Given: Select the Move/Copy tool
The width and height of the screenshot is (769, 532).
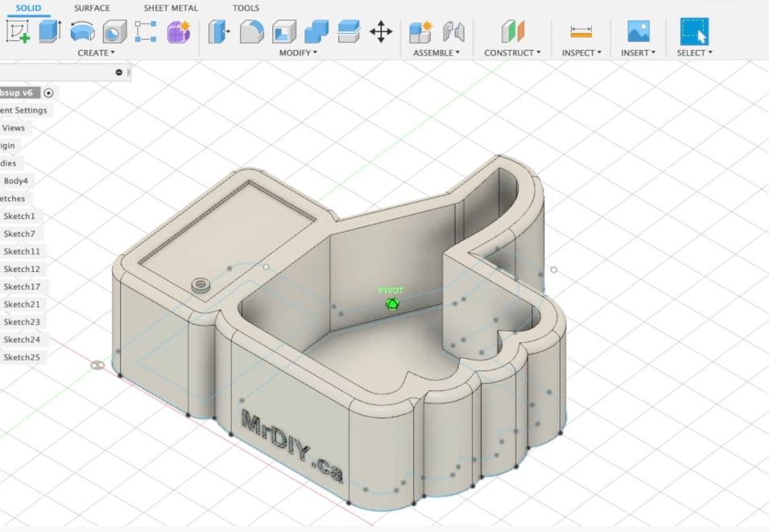Looking at the screenshot, I should coord(381,32).
